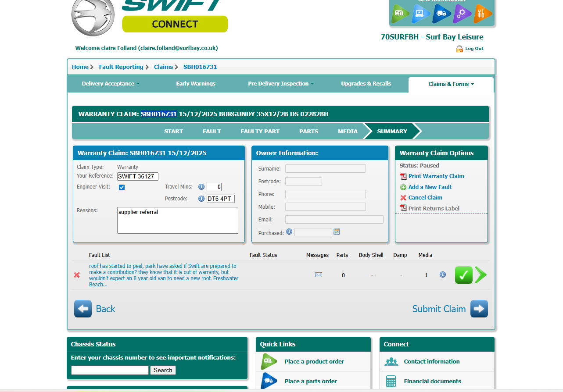Click the Postcode info icon in claim panel
This screenshot has height=392, width=563.
(201, 199)
